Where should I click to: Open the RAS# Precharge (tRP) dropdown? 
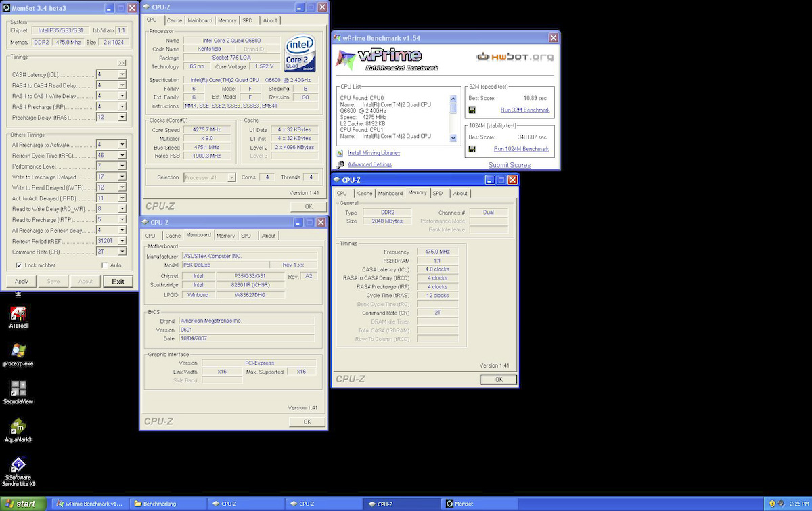[122, 106]
